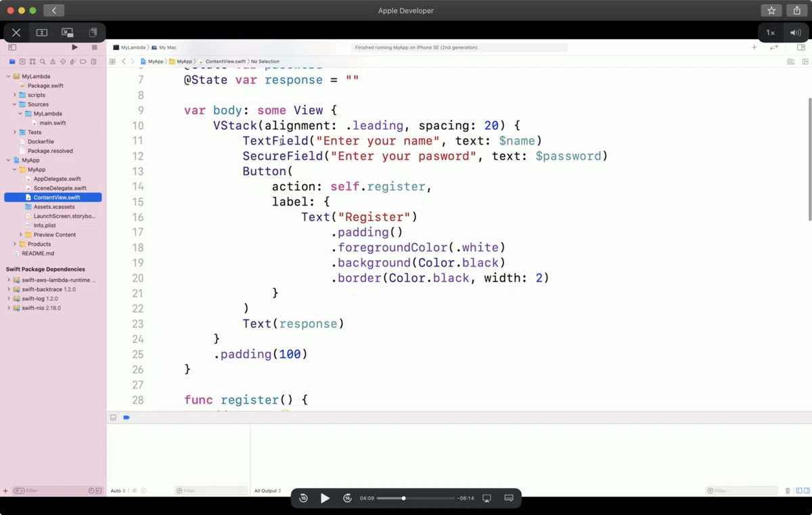This screenshot has height=515, width=812.
Task: Open the Library with plus button
Action: coord(754,47)
